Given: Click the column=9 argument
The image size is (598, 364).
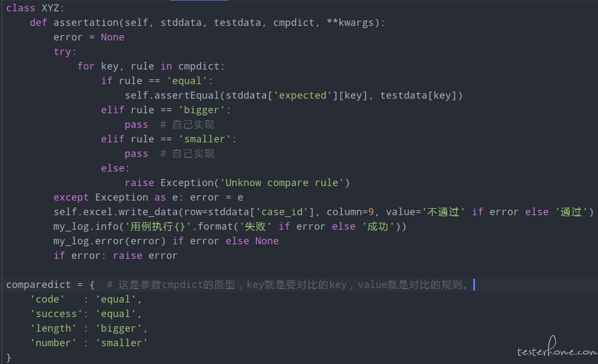Looking at the screenshot, I should 350,212.
